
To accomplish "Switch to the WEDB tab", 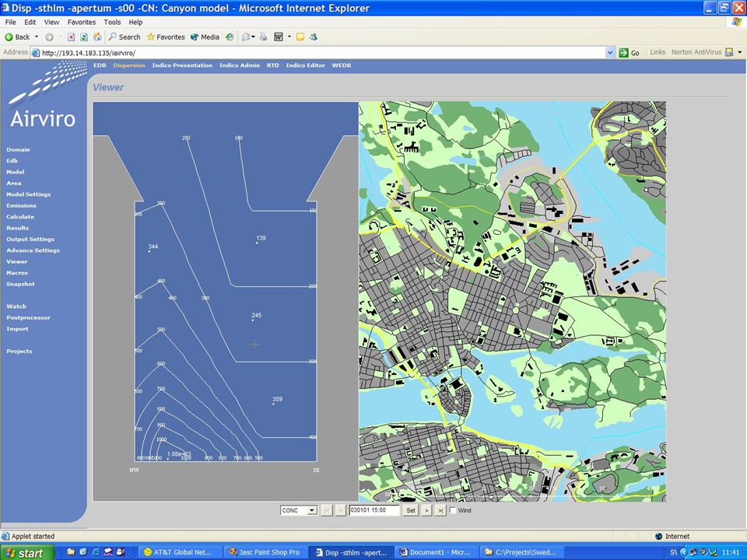I will [x=341, y=65].
